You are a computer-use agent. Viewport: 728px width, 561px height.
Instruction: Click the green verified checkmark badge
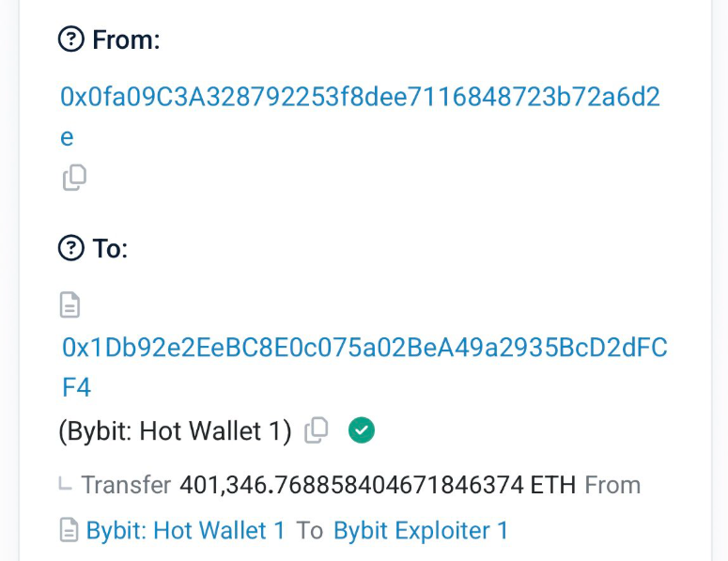pyautogui.click(x=362, y=430)
